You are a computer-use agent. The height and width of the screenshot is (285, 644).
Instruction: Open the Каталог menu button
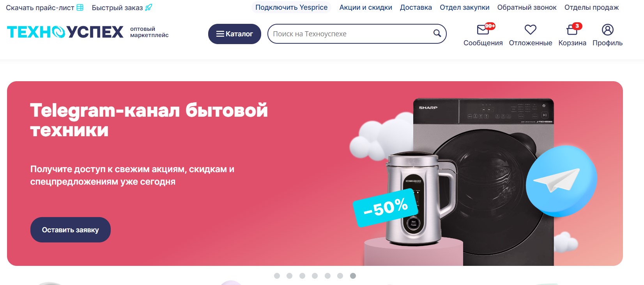point(234,34)
